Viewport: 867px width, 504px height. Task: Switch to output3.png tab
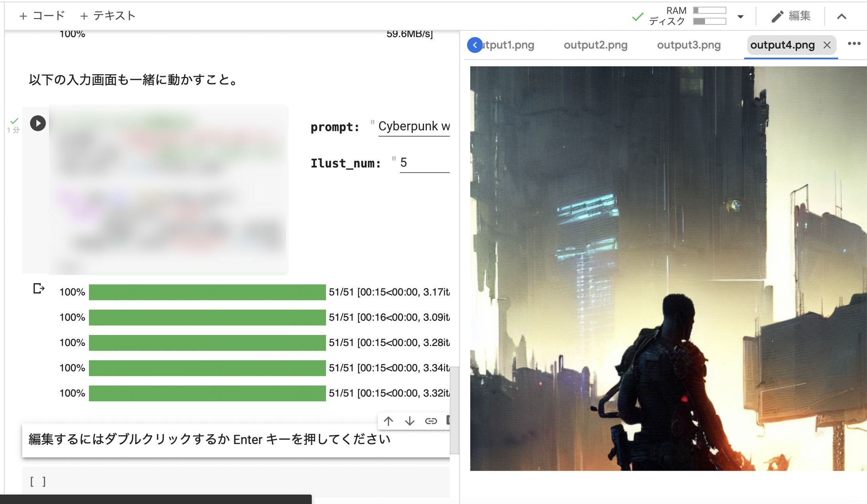689,45
